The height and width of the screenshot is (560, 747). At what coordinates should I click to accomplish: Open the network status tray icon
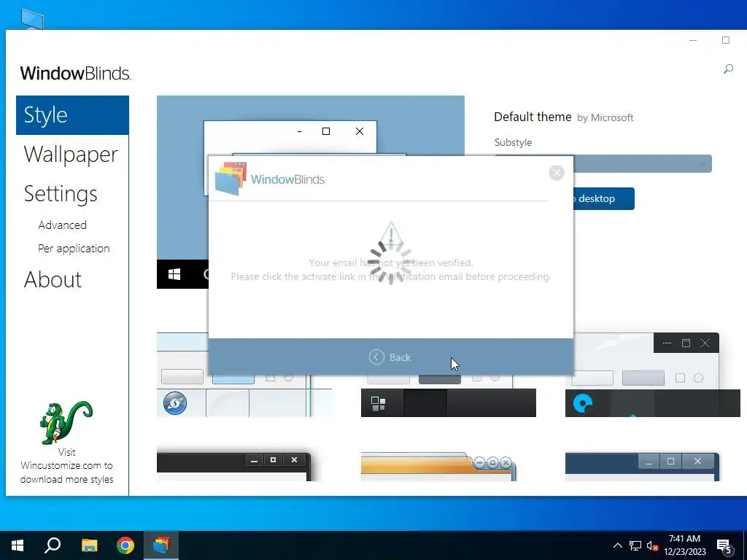pos(635,545)
